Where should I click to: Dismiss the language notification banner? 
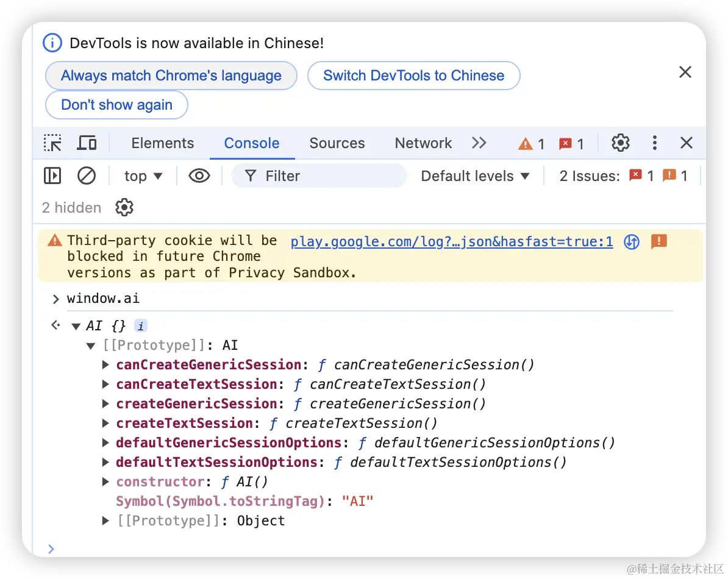(685, 72)
